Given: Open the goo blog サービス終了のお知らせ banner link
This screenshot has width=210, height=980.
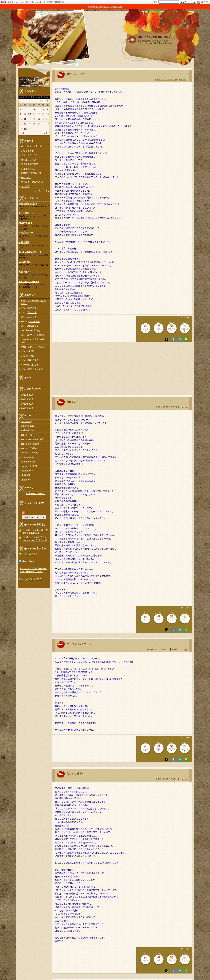Looking at the screenshot, I should click(x=105, y=7).
